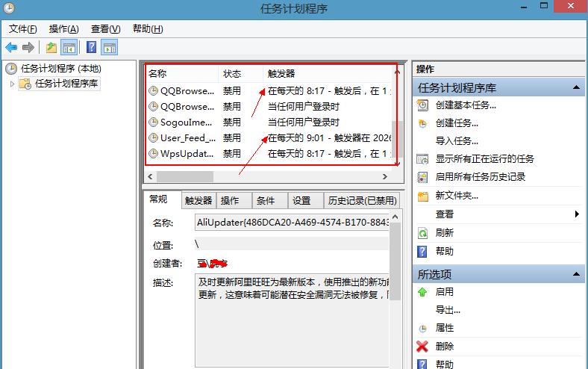This screenshot has width=588, height=369.
Task: Click the clock icon of the first QQBrowse task row
Action: [153, 91]
